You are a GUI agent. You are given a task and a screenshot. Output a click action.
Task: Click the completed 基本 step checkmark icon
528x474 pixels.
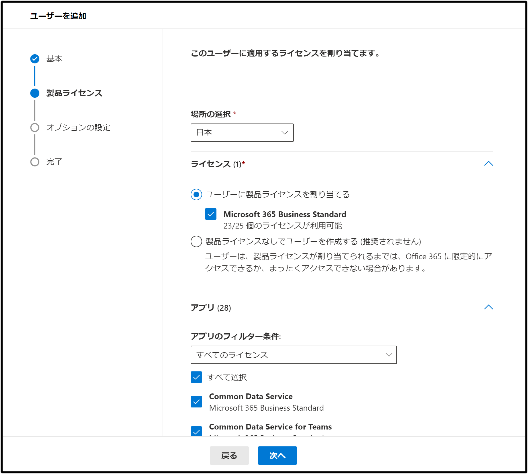tap(35, 59)
